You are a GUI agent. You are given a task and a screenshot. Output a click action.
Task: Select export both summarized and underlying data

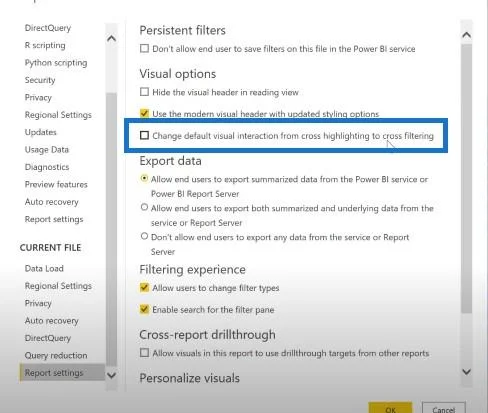(144, 207)
